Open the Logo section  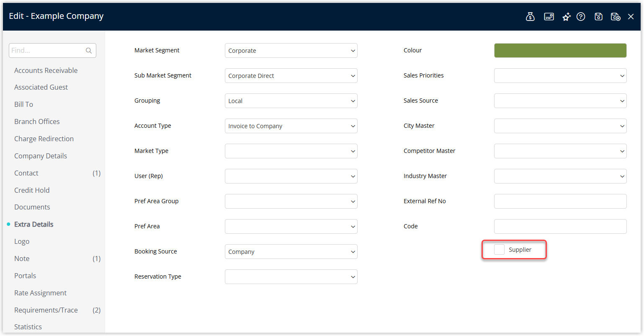pos(22,241)
